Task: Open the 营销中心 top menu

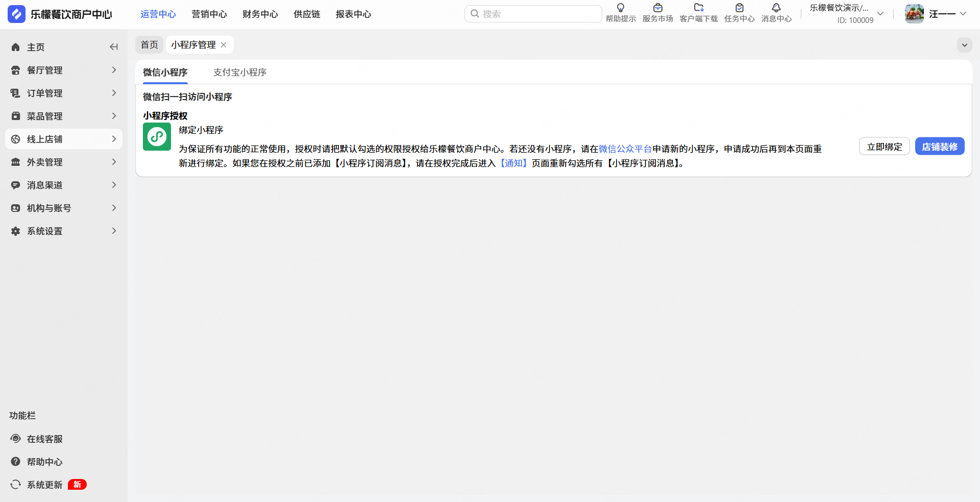Action: coord(209,14)
